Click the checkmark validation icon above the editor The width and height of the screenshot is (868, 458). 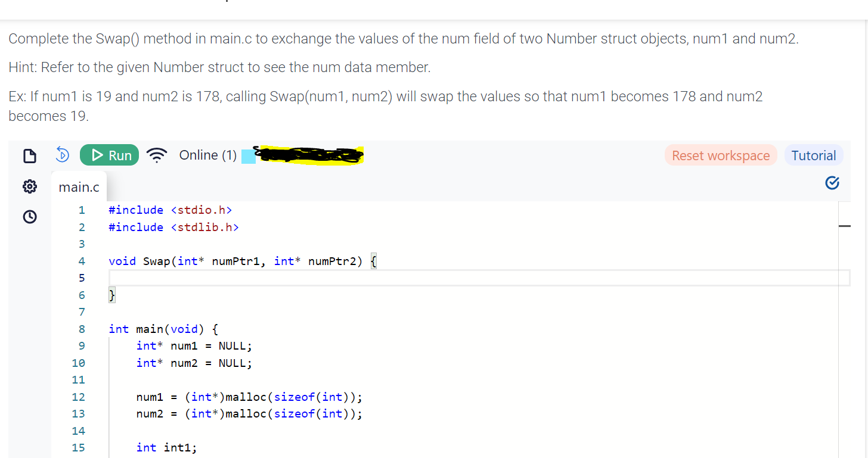point(832,183)
